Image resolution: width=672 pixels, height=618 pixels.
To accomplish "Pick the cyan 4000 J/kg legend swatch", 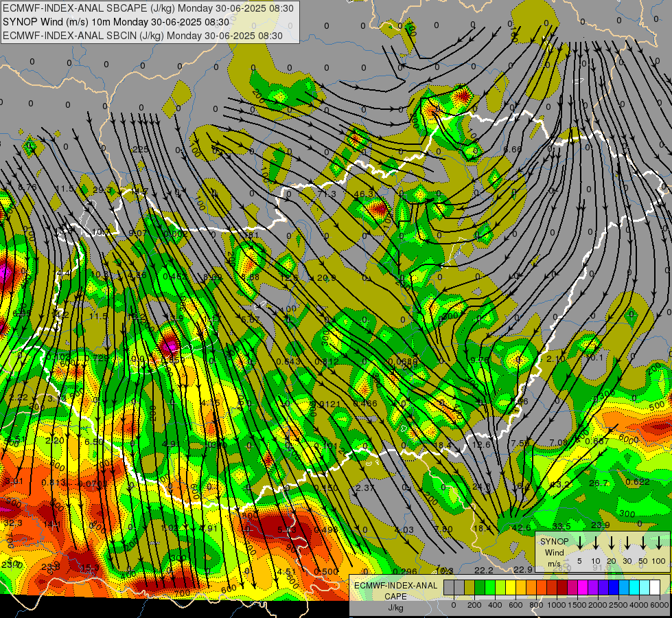I will [x=634, y=587].
